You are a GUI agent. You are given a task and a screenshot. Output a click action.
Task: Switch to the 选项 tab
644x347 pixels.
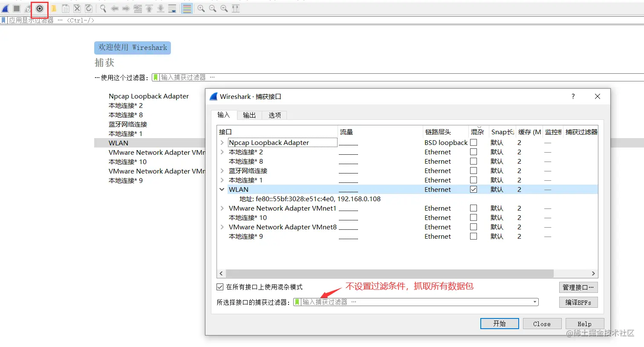274,115
